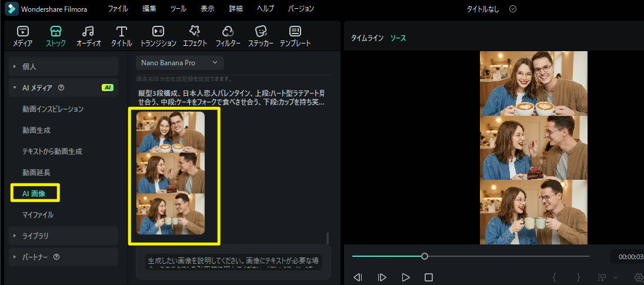Open the 編集 menu

point(149,9)
